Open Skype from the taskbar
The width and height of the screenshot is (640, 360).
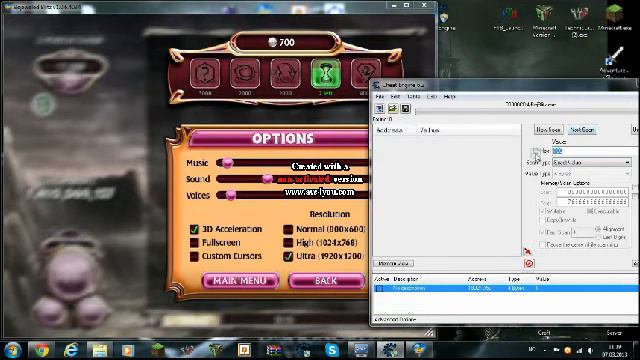pos(332,350)
